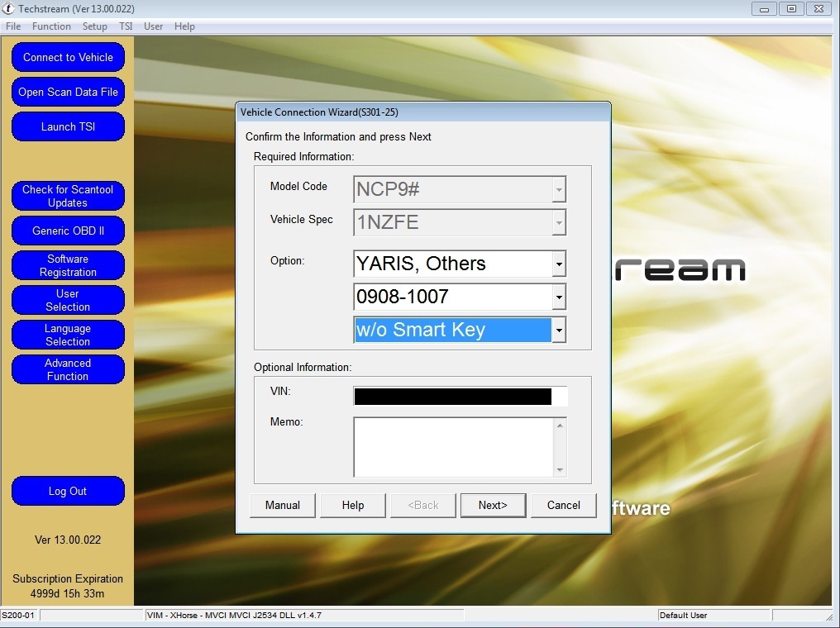Close the Techstream window
Viewport: 840px width, 628px height.
pyautogui.click(x=819, y=9)
